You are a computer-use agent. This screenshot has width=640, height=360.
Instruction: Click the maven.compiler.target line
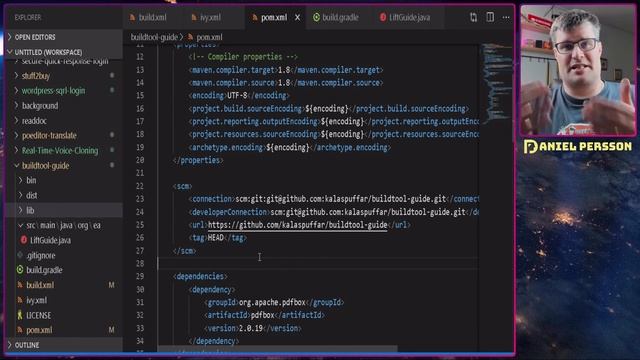(x=286, y=70)
